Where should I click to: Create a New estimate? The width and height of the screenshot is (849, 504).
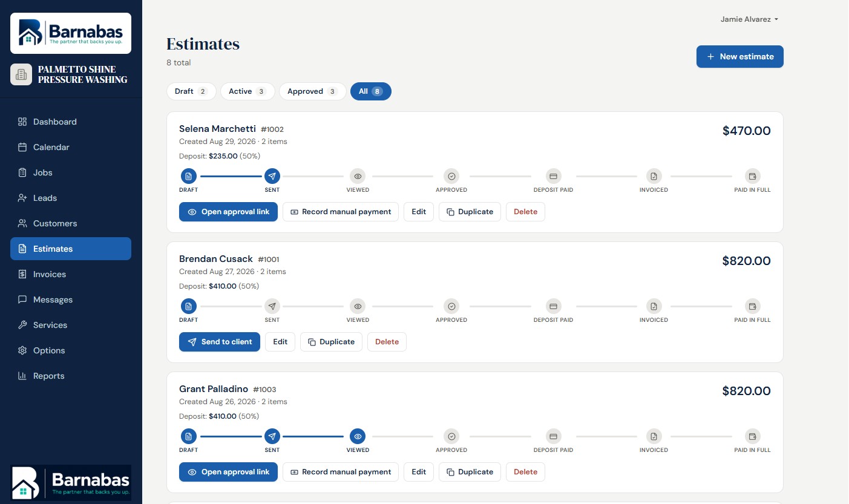(740, 56)
